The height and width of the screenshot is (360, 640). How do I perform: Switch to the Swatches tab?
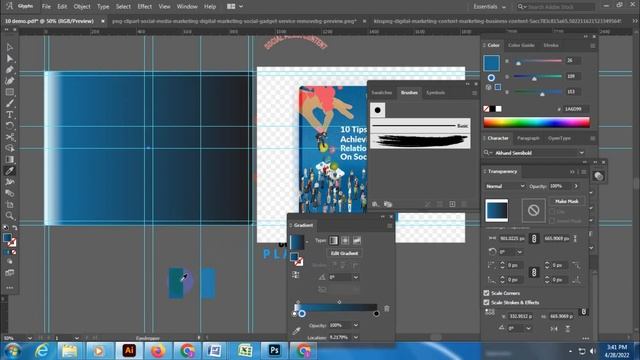point(382,93)
